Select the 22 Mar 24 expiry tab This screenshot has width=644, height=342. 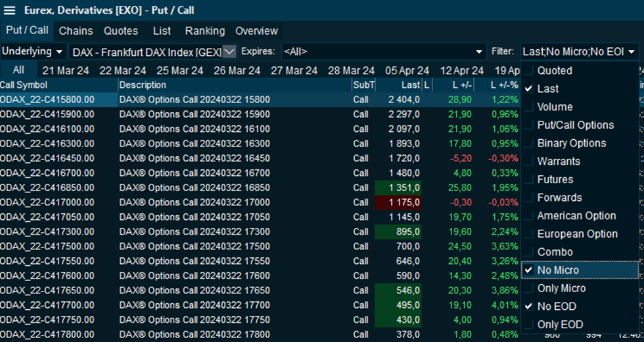point(124,70)
